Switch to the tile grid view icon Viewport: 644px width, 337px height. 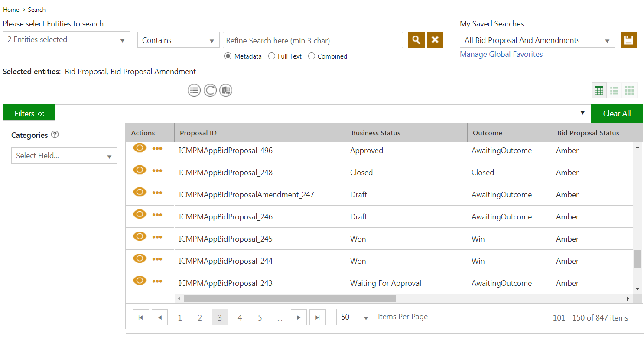[x=629, y=90]
